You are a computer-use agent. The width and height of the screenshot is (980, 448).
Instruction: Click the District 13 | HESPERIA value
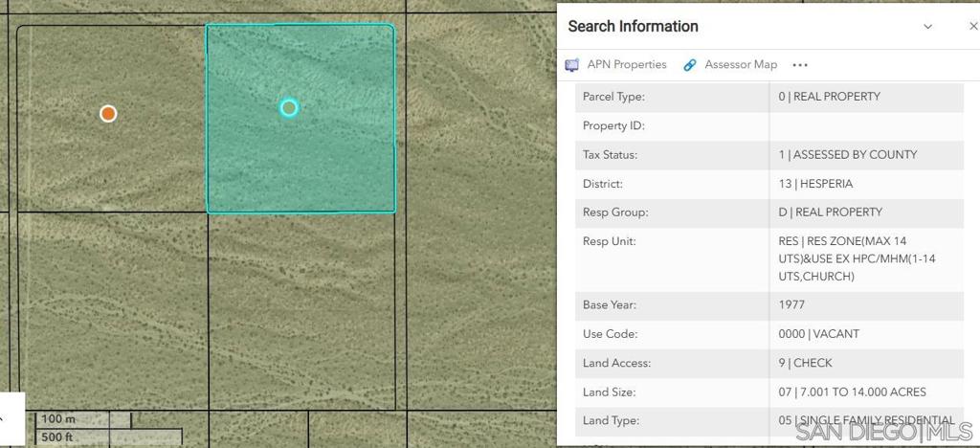tap(815, 184)
